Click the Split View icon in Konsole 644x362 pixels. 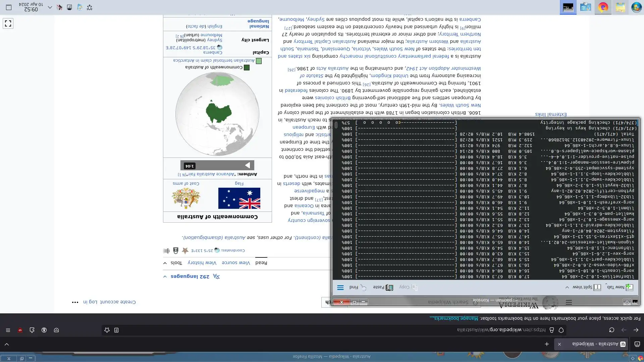[x=597, y=287]
